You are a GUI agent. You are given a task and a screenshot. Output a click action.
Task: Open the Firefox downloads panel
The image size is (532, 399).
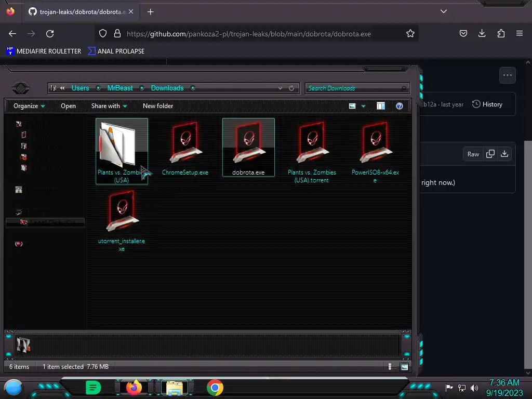click(x=482, y=33)
